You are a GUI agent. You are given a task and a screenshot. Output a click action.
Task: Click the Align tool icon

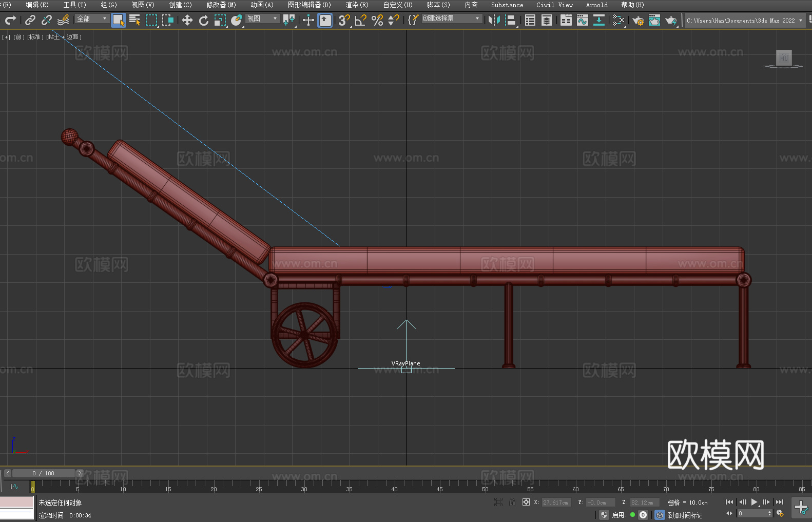coord(511,20)
